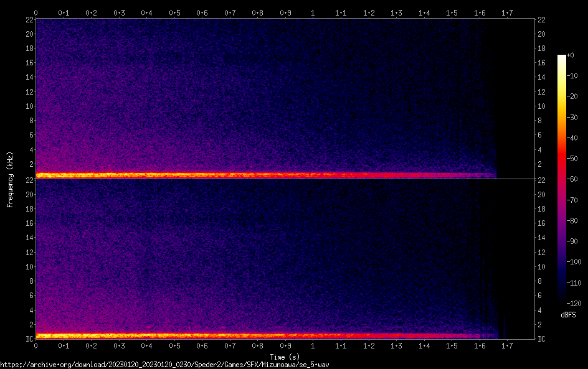
Task: Click the bright white top of the color bar
Action: click(x=561, y=57)
